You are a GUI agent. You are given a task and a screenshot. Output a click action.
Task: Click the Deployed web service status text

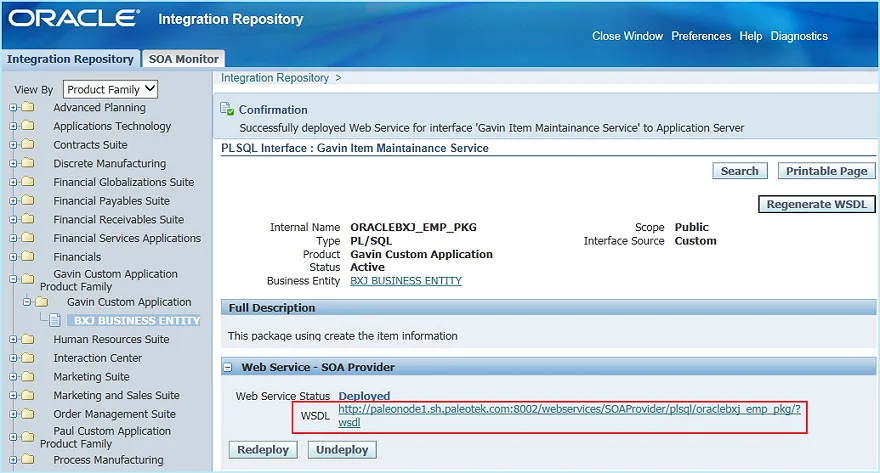[364, 396]
